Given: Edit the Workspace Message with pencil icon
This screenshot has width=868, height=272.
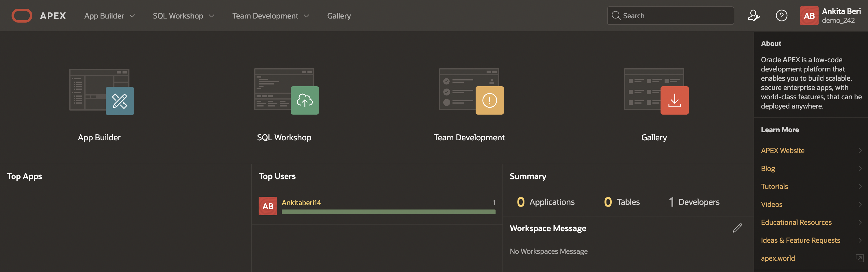Looking at the screenshot, I should tap(737, 228).
